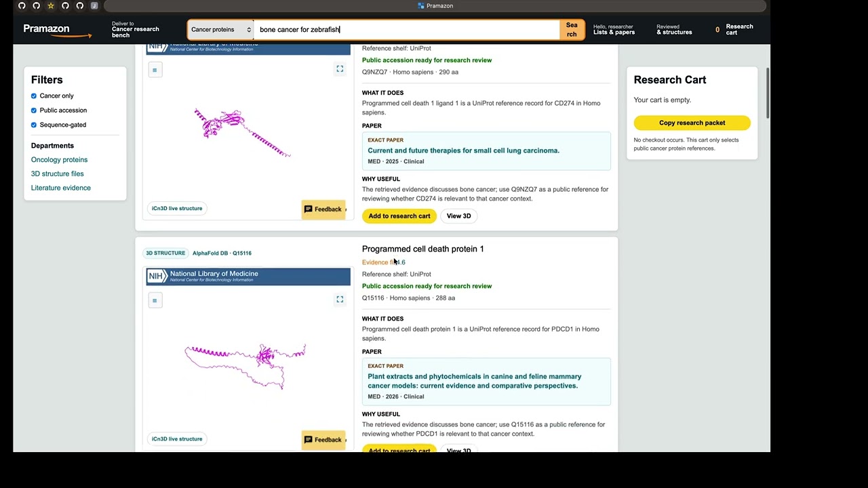Click the PDCD1 protein 3D structure model
Viewport: 868px width, 488px height.
click(245, 366)
